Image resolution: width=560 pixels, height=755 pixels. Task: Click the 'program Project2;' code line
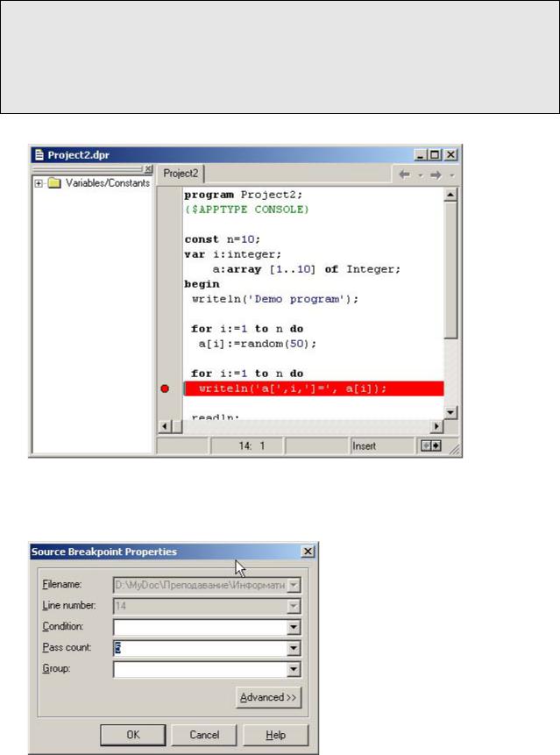click(x=243, y=195)
